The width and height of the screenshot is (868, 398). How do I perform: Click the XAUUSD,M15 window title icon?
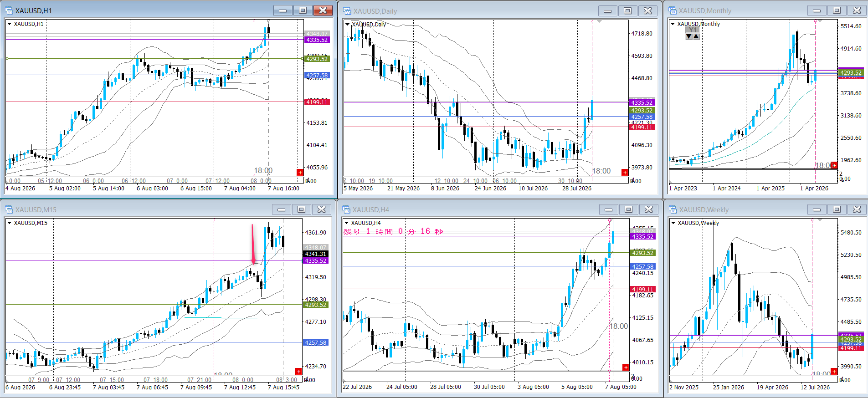[9, 209]
